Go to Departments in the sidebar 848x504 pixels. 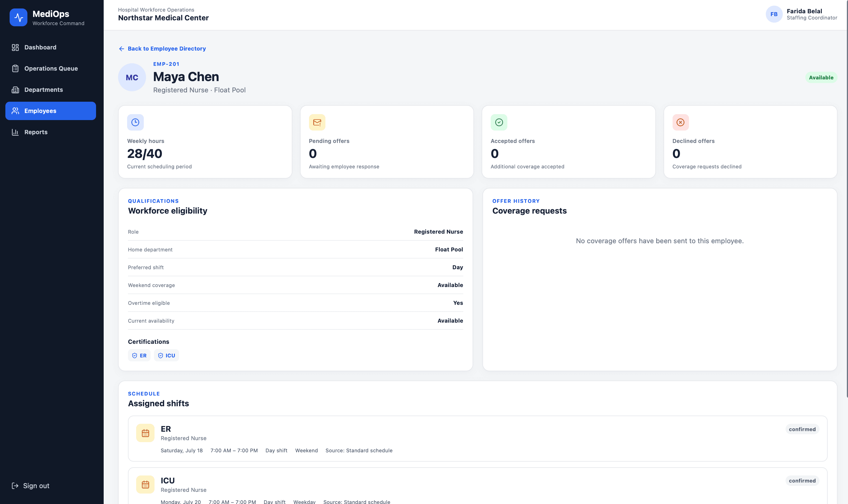click(x=51, y=90)
